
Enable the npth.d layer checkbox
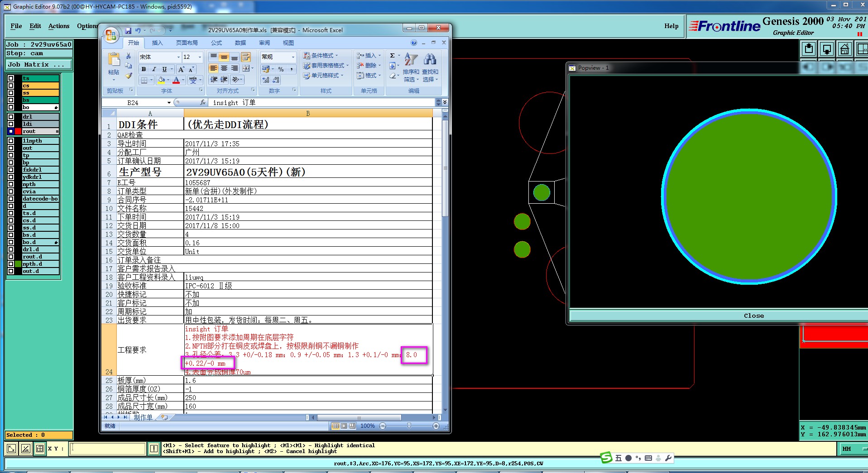[11, 264]
